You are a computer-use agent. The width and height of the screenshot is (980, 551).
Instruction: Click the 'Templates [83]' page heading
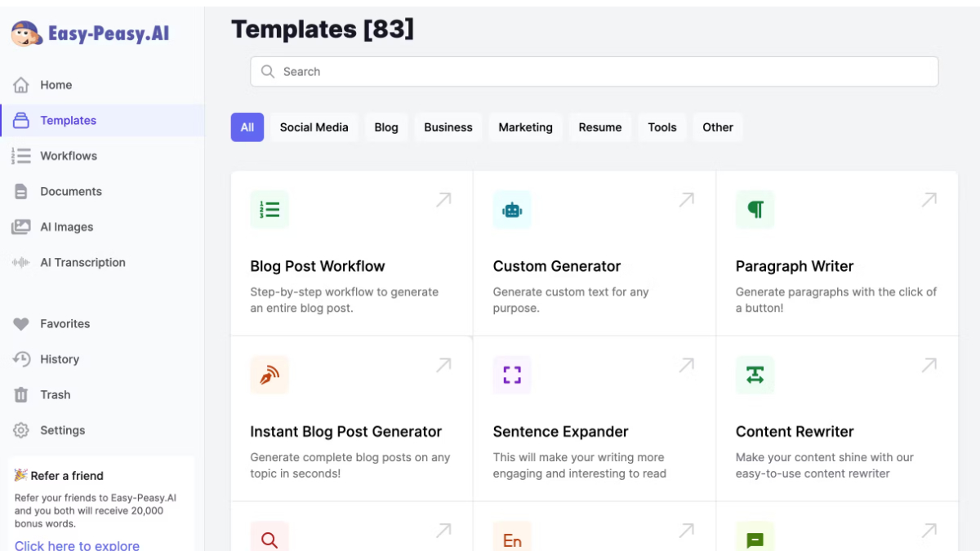click(323, 29)
